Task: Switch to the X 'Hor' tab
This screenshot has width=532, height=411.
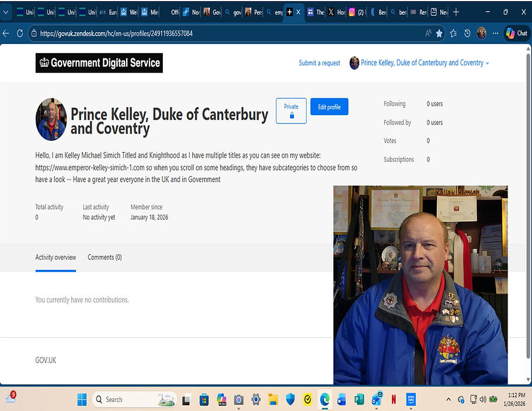Action: coord(336,12)
